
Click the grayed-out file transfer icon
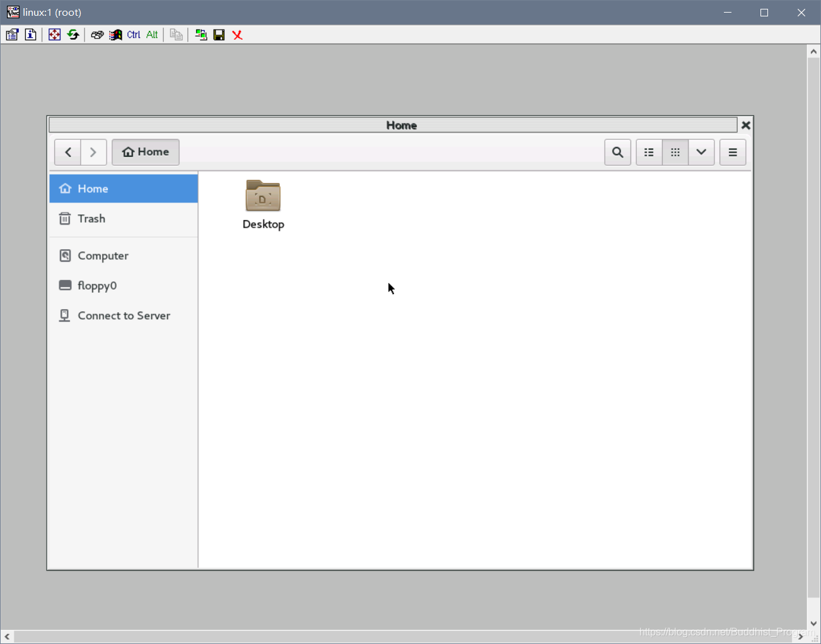point(177,35)
